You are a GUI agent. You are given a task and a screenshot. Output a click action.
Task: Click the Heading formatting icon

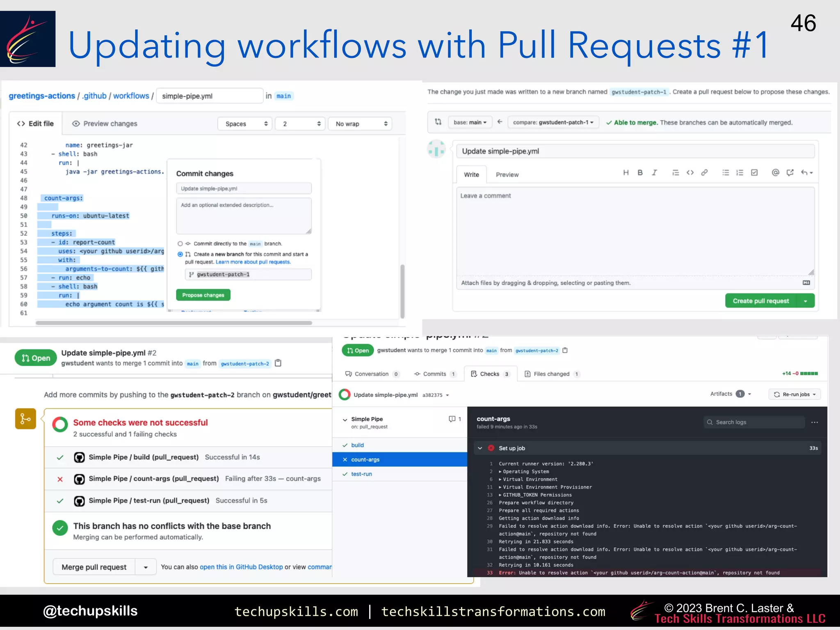tap(626, 173)
